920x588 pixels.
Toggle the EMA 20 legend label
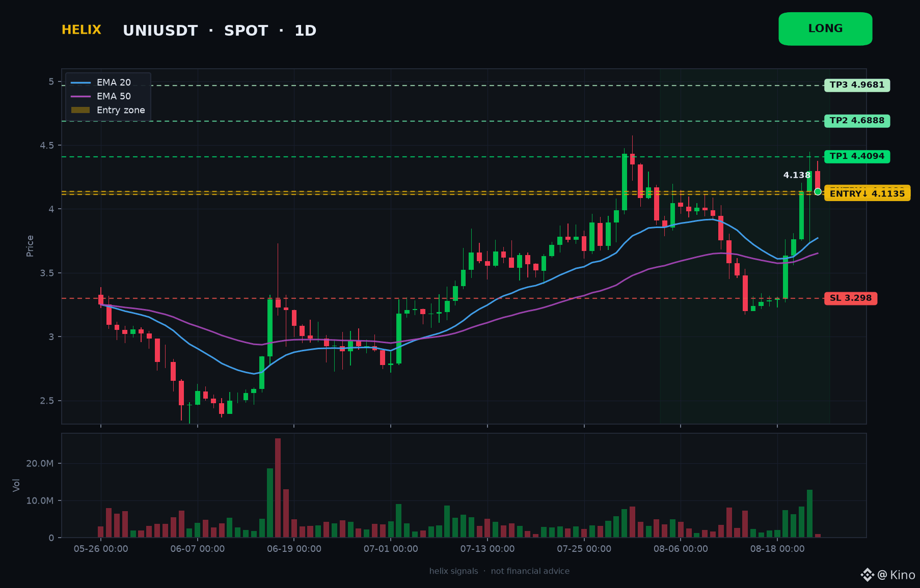[x=114, y=82]
